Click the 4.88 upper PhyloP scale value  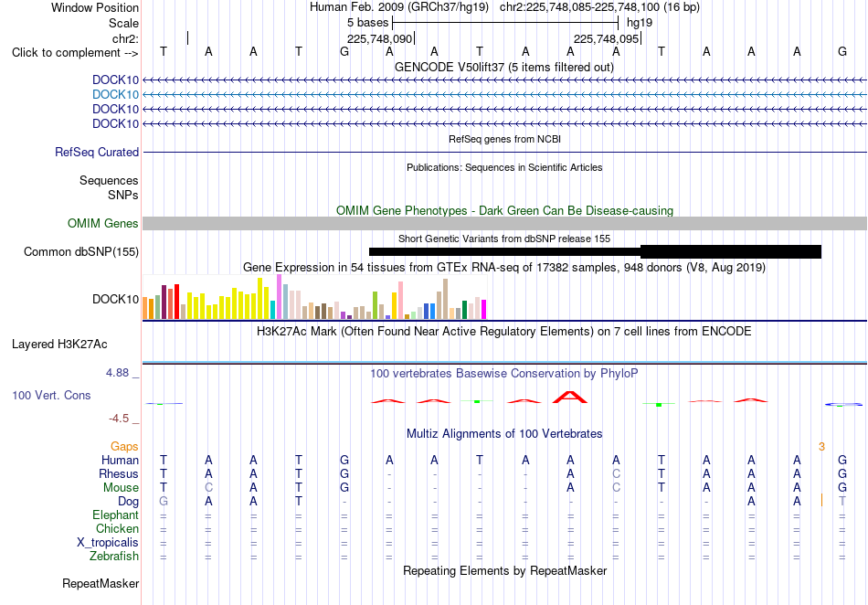(117, 373)
